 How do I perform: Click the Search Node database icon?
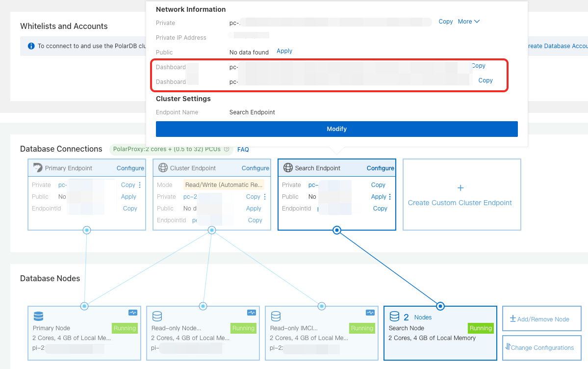394,316
